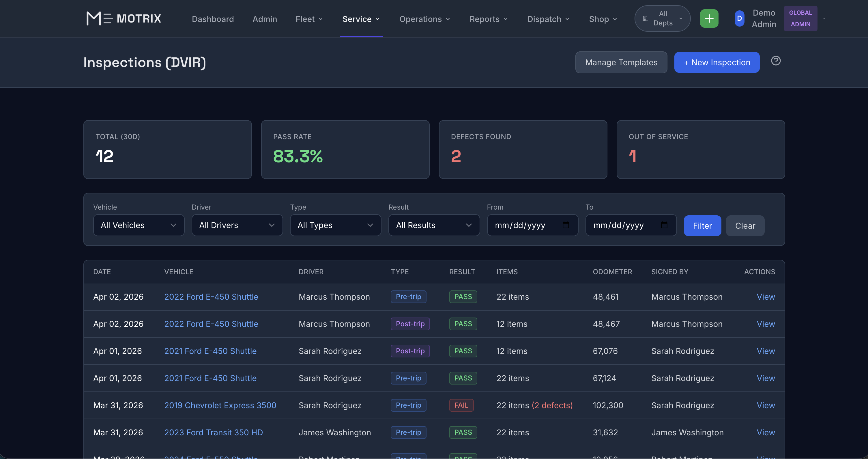Expand the user account chevron
The width and height of the screenshot is (868, 459).
(824, 18)
